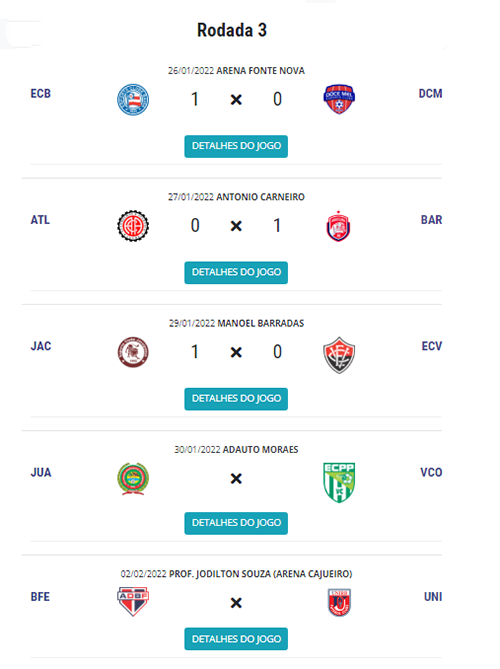
Task: Click the ECB Bahia club crest
Action: coord(133,99)
